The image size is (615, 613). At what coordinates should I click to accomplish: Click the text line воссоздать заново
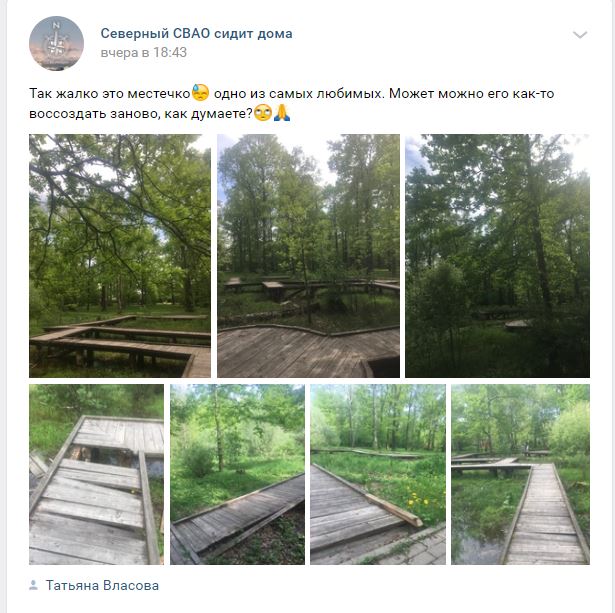140,114
